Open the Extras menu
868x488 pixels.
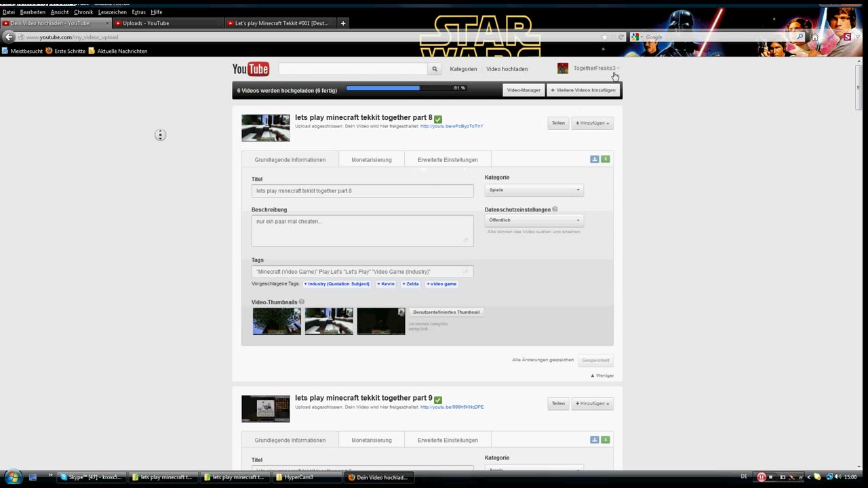coord(139,12)
